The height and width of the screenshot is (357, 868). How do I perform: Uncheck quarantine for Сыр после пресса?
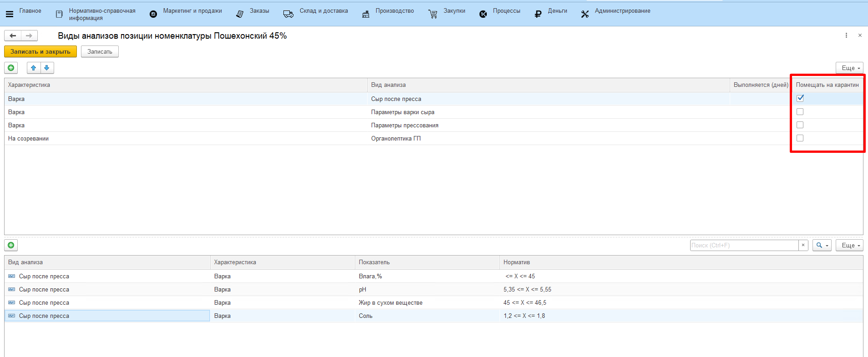[x=800, y=98]
